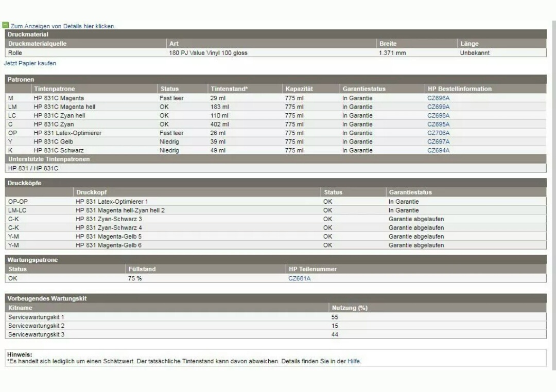The width and height of the screenshot is (556, 392).
Task: Click 'HP Bestellinformation' column header
Action: coord(460,89)
